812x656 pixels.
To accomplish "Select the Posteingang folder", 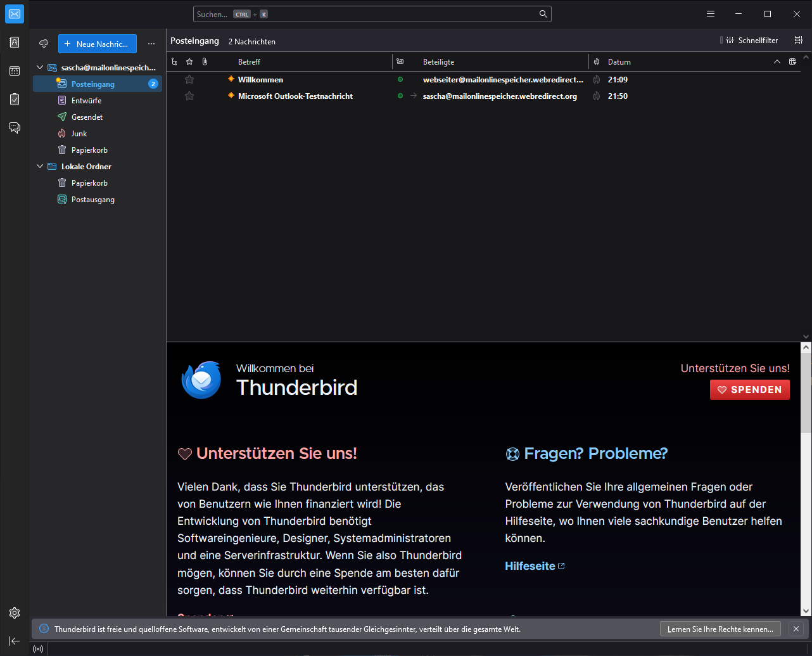I will coord(98,84).
